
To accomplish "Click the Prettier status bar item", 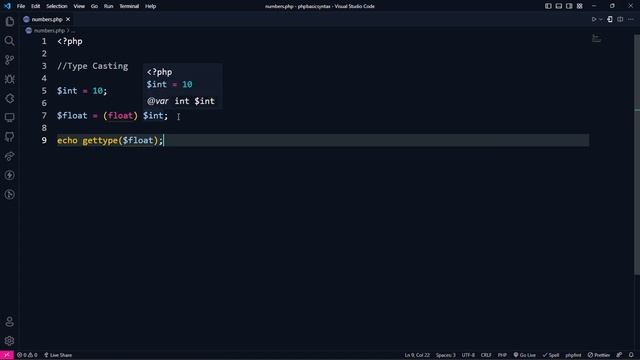I will point(599,355).
